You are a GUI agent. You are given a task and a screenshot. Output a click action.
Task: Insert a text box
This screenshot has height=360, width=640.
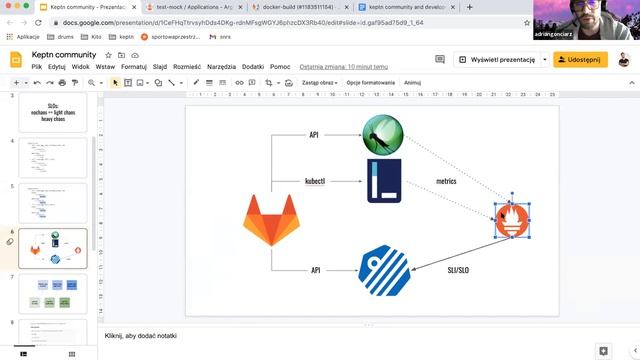pyautogui.click(x=128, y=83)
